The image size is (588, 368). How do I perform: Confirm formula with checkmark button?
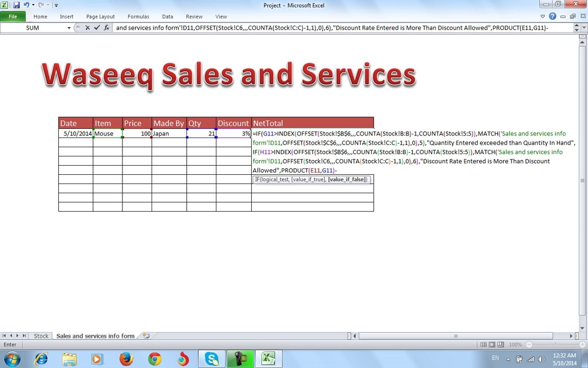97,28
